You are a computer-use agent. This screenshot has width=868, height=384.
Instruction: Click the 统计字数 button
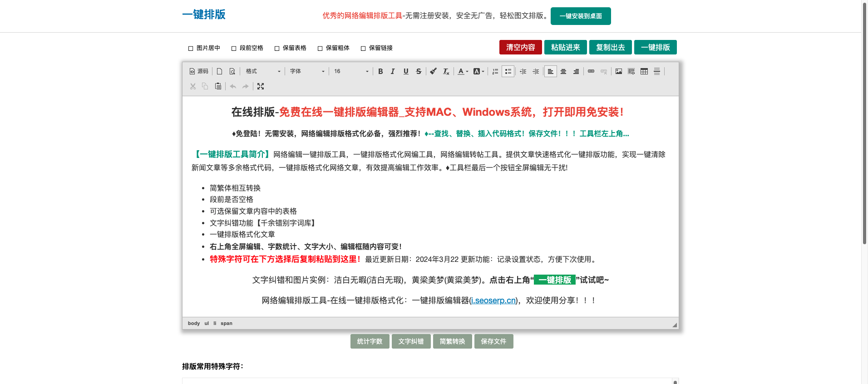(x=370, y=341)
